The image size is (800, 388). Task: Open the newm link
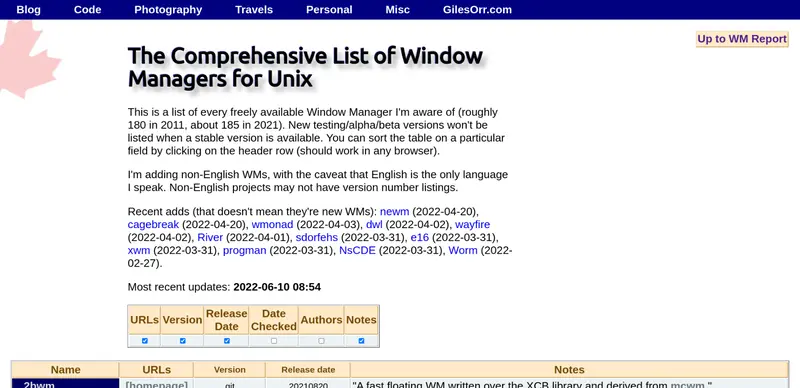pos(394,211)
